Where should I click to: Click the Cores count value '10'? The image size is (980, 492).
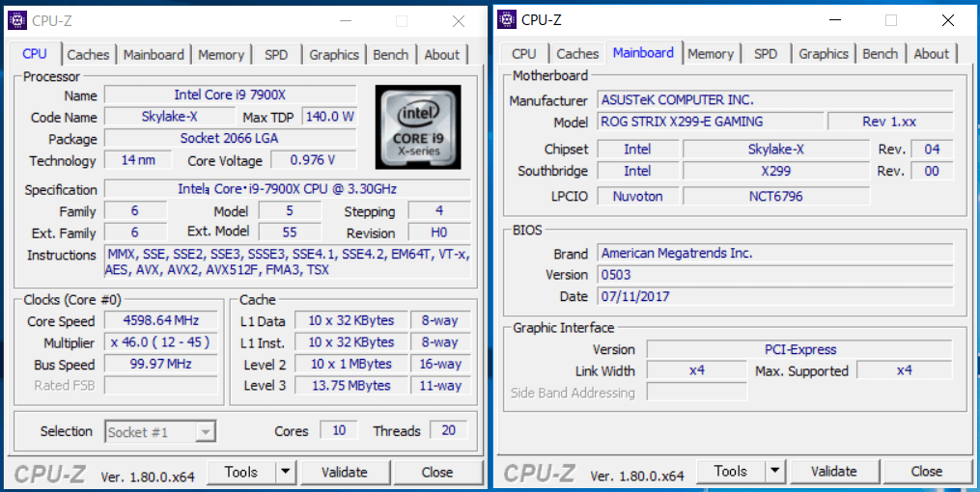[339, 429]
